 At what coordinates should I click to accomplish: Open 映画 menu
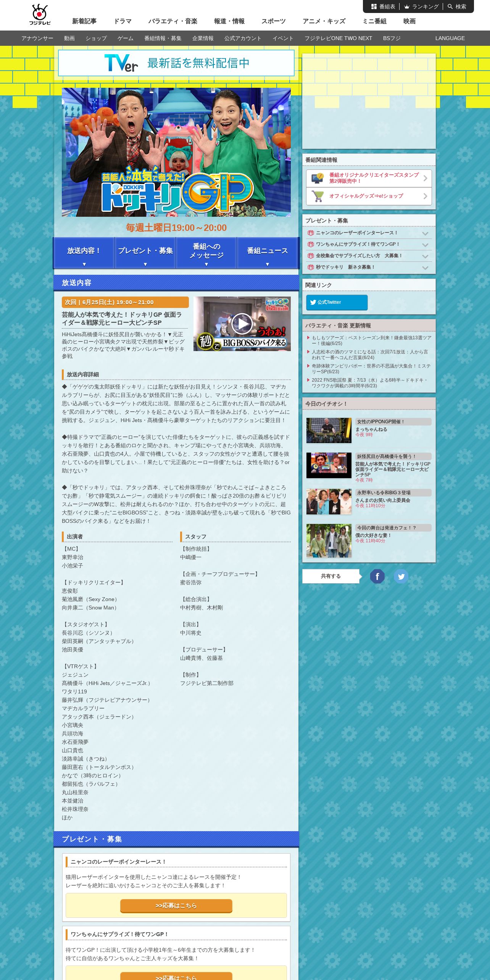coord(409,21)
